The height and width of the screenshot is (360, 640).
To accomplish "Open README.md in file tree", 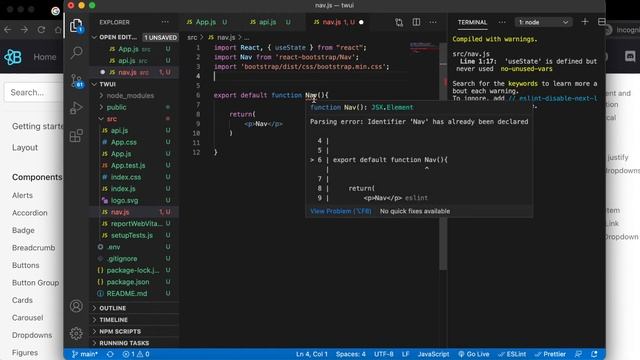I will (x=134, y=293).
